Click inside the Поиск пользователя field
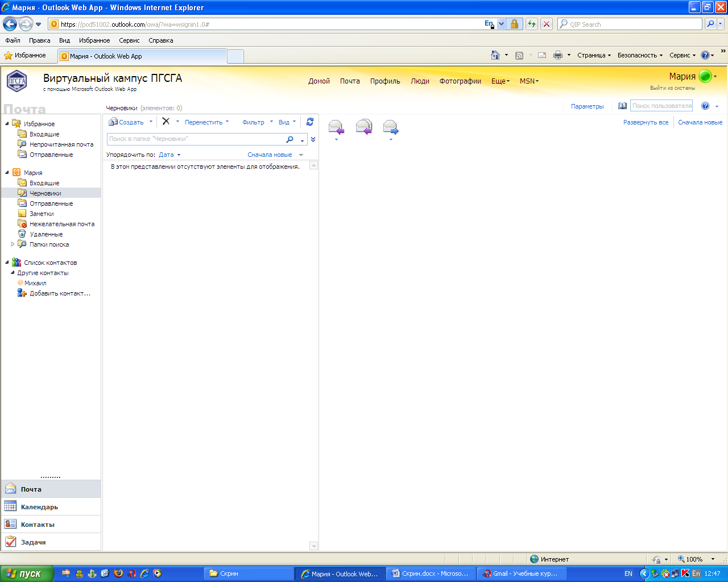Screen dimensions: 728x582 pyautogui.click(x=661, y=106)
